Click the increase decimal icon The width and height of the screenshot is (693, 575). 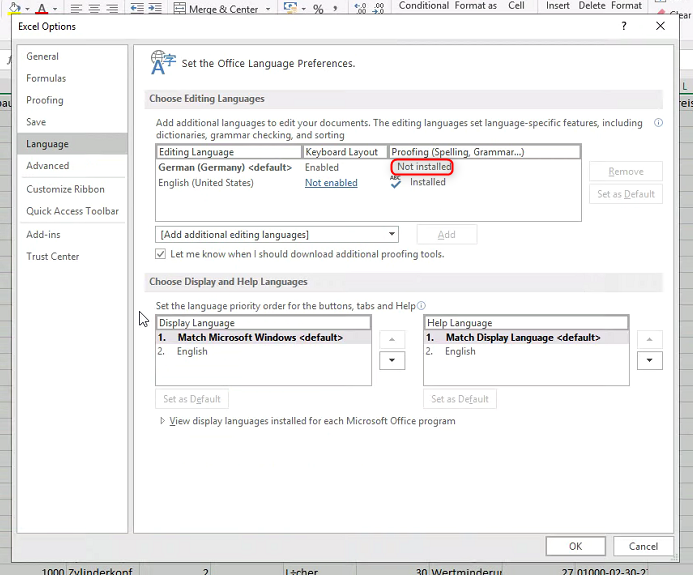[x=360, y=8]
